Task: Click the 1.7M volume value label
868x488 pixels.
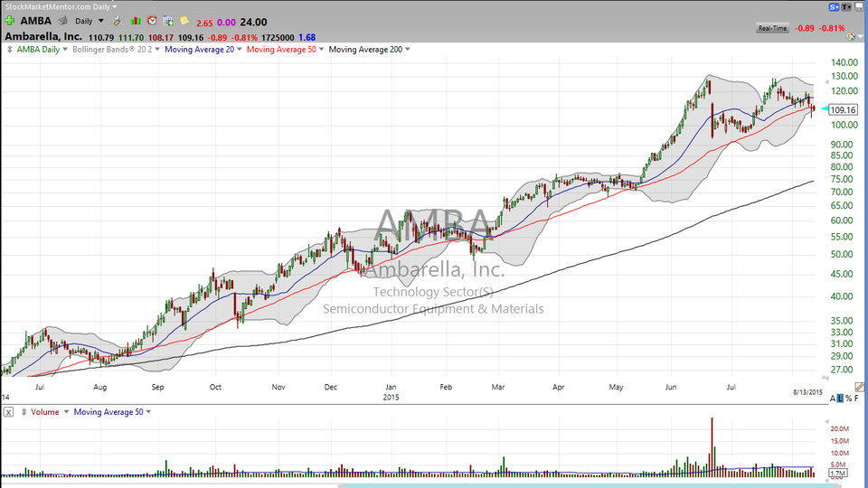Action: pos(838,474)
